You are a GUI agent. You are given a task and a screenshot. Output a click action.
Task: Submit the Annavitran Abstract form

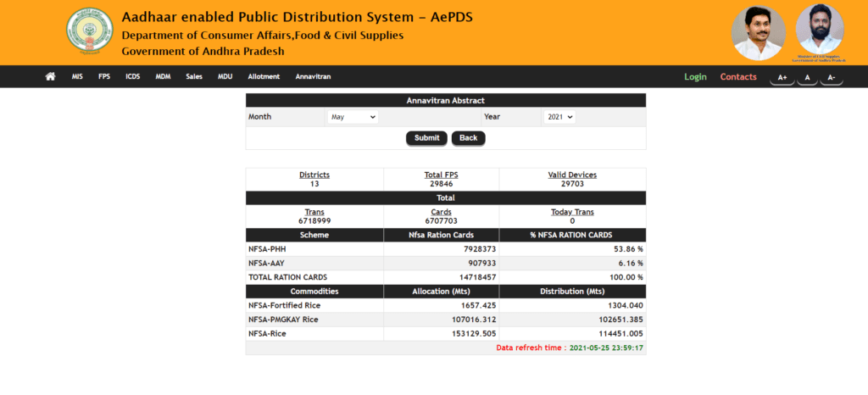tap(427, 138)
